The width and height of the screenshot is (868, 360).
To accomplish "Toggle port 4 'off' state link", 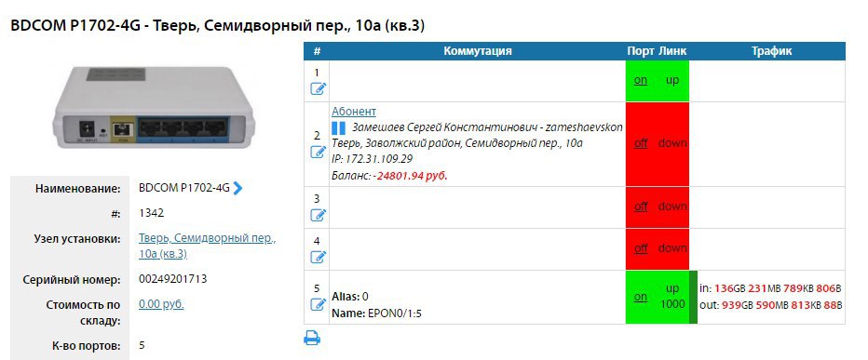I will click(x=641, y=248).
